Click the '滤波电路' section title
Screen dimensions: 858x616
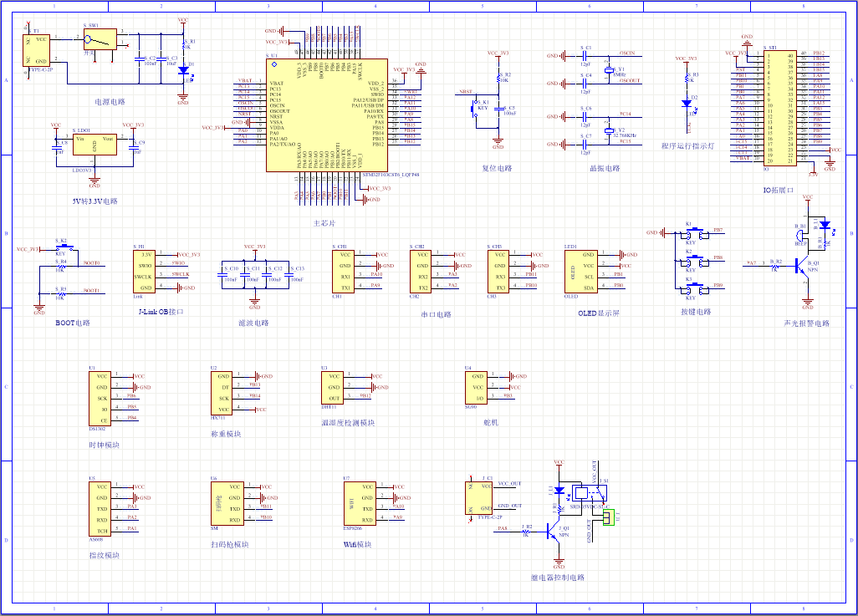pos(253,323)
